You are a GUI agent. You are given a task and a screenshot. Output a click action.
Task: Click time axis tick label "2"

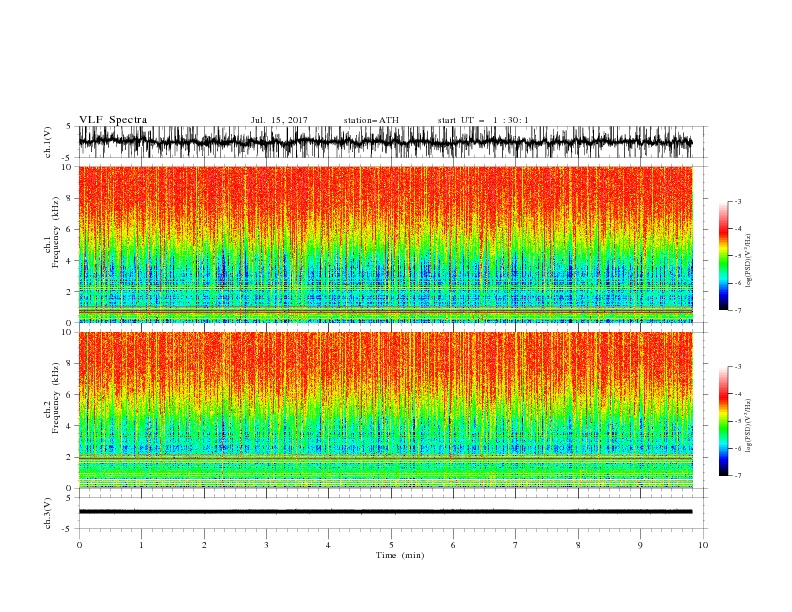(204, 545)
